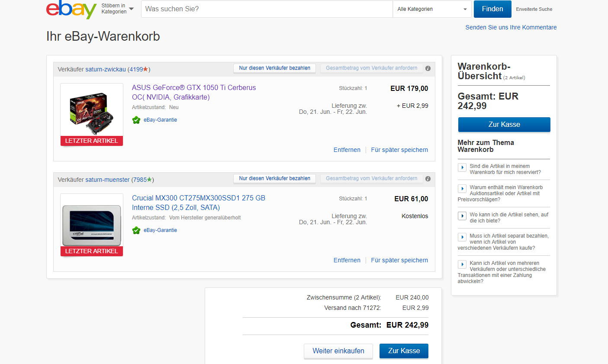608x364 pixels.
Task: Open seller saturn-muenster profile
Action: (107, 180)
